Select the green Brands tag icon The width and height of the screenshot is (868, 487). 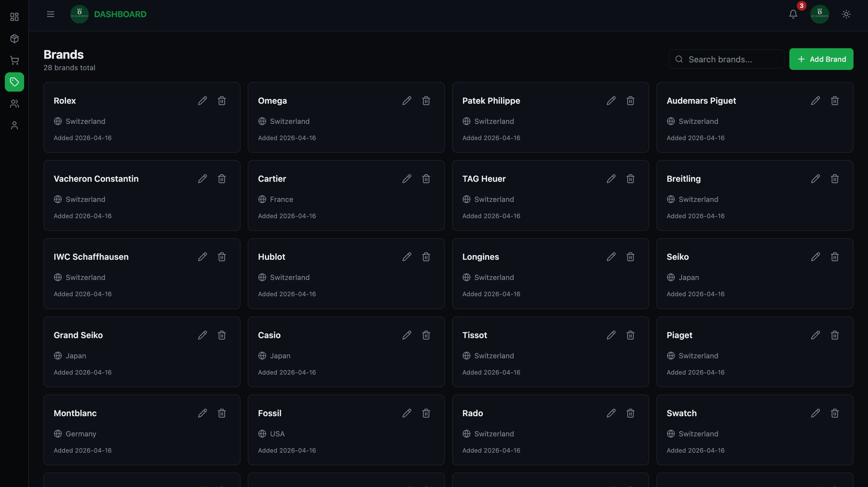coord(14,82)
